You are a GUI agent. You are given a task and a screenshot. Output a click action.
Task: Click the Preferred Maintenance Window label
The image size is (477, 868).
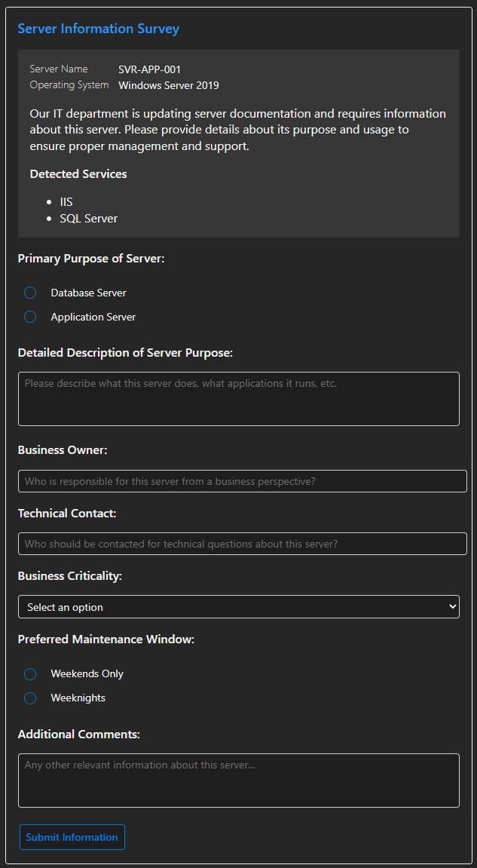click(x=106, y=639)
